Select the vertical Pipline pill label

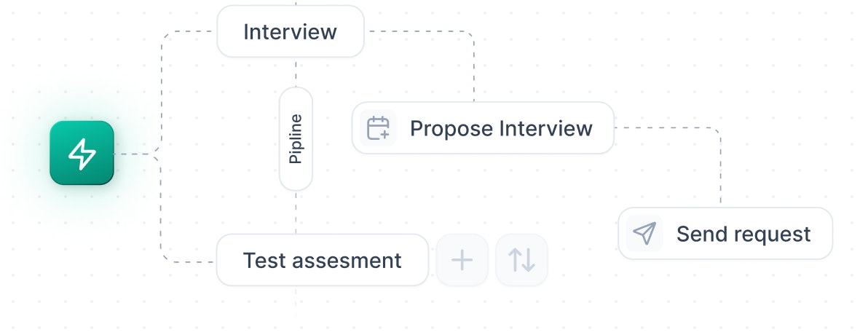296,138
